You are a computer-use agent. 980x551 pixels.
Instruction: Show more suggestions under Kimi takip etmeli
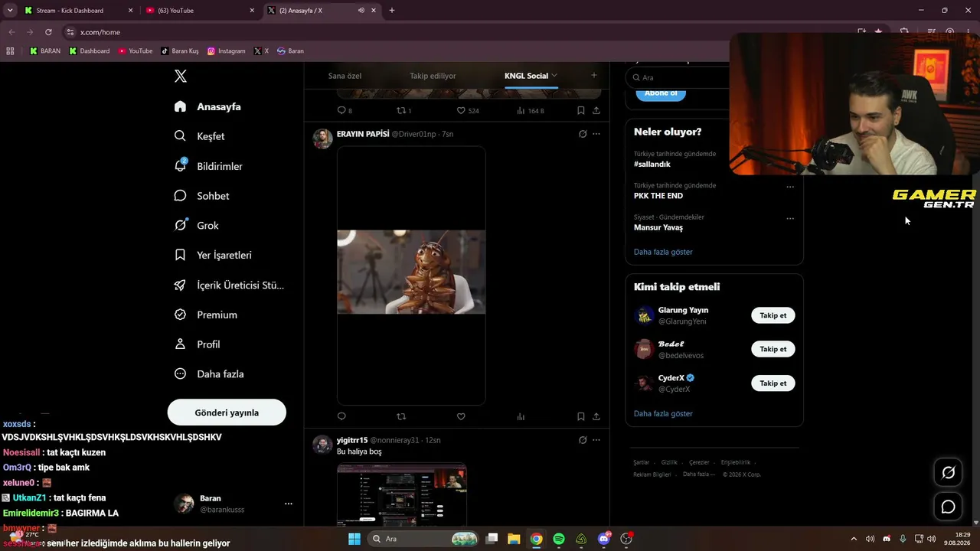(663, 413)
